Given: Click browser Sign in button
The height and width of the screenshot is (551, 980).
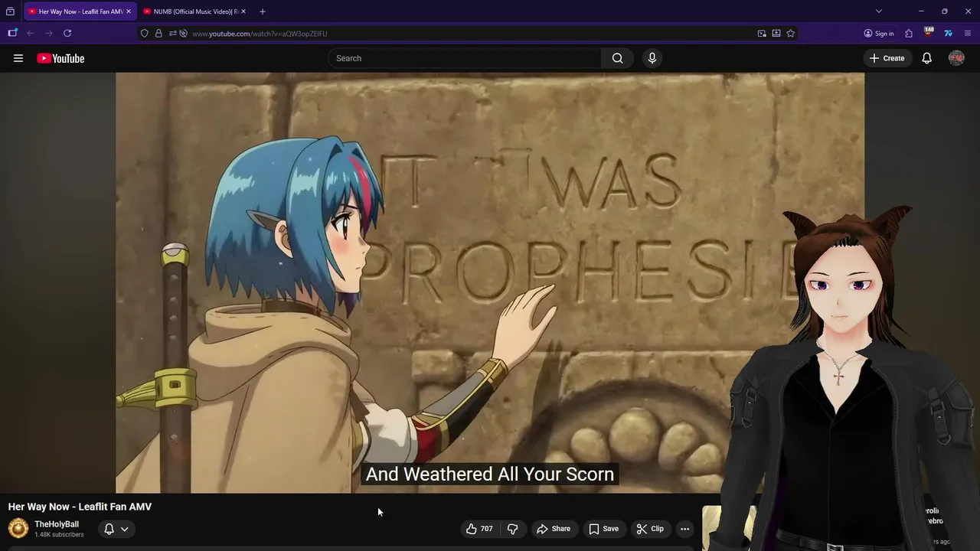Looking at the screenshot, I should (879, 34).
